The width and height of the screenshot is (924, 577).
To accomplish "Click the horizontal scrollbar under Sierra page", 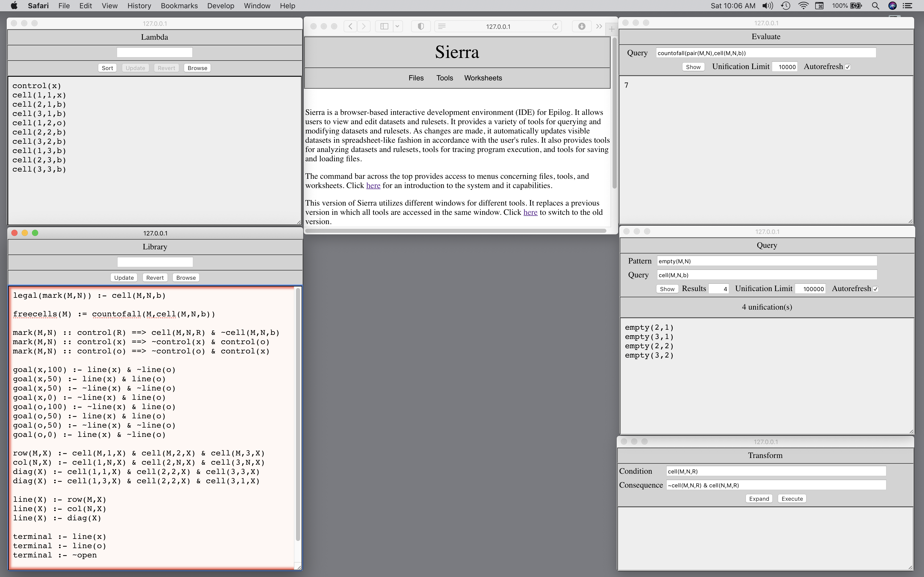I will click(x=455, y=231).
